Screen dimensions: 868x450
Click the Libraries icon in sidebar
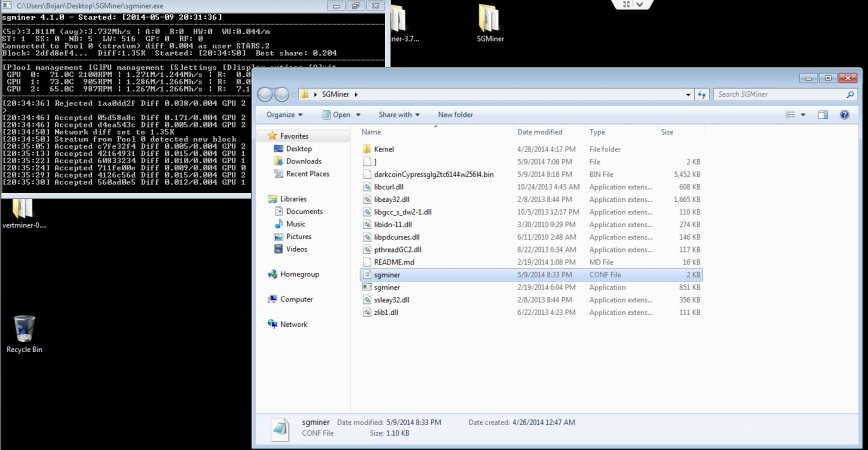(272, 199)
